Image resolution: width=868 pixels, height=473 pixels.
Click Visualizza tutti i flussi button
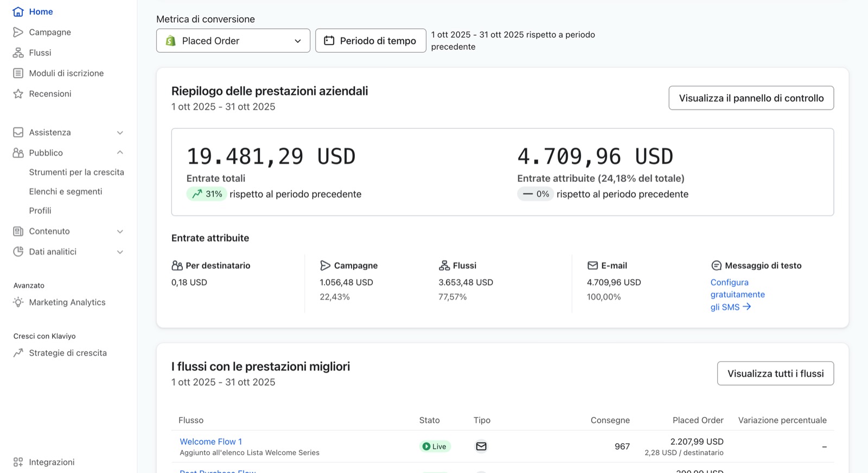[x=776, y=374]
